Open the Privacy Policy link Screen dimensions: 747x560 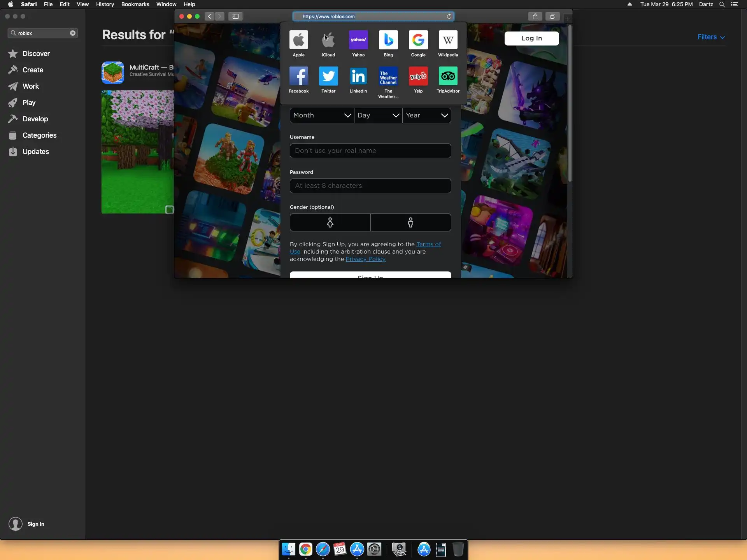pyautogui.click(x=365, y=259)
